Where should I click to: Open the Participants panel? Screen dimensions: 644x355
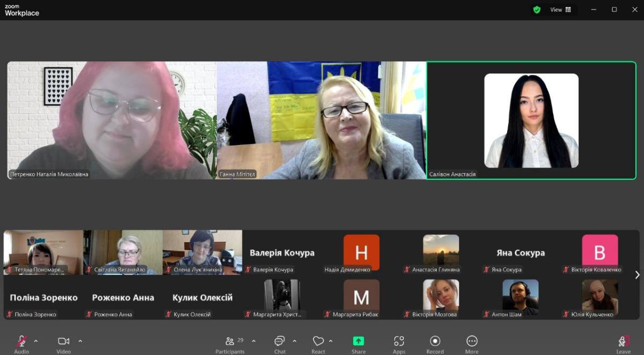230,344
